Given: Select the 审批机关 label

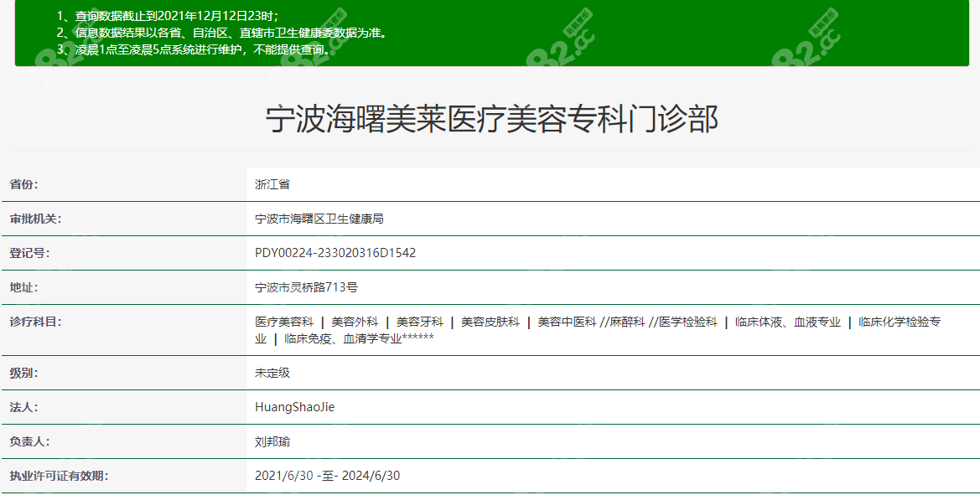Looking at the screenshot, I should point(35,219).
